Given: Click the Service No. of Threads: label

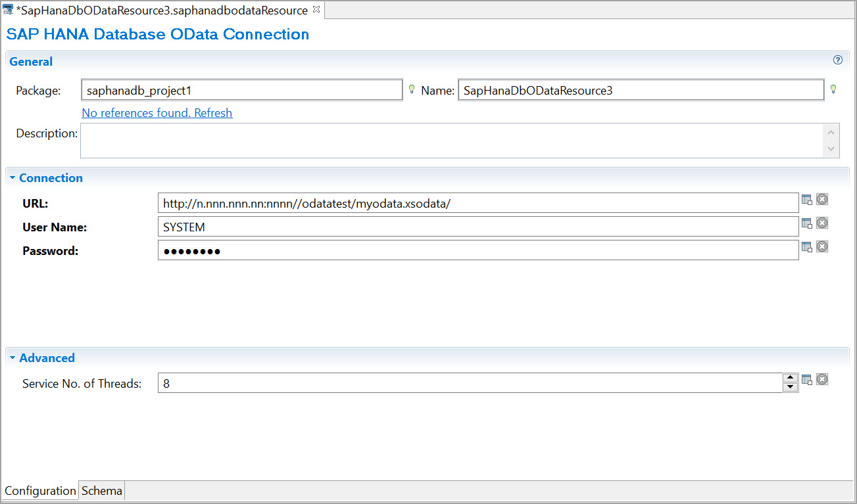Looking at the screenshot, I should point(82,384).
